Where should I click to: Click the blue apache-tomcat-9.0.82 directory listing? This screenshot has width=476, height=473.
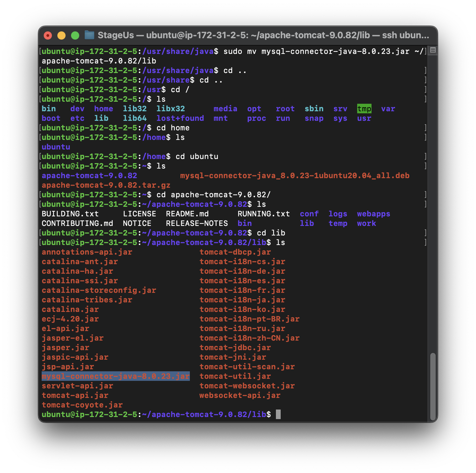click(89, 176)
